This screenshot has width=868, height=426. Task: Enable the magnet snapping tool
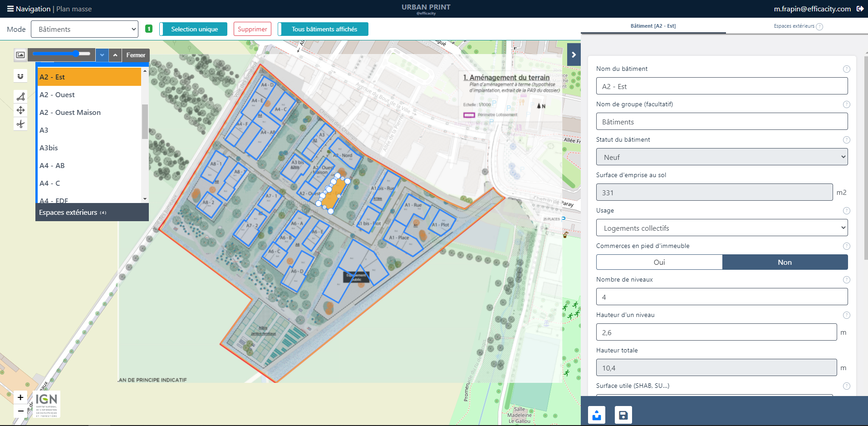20,76
